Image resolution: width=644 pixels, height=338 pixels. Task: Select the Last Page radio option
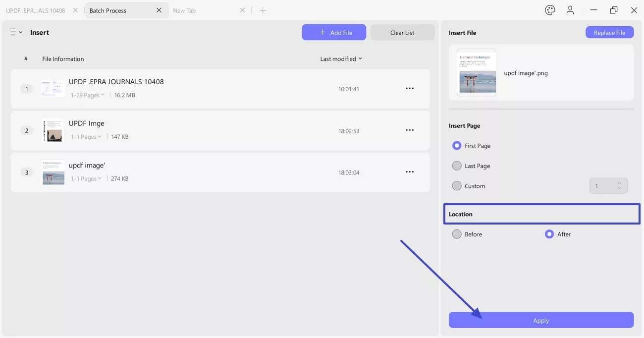click(x=457, y=166)
